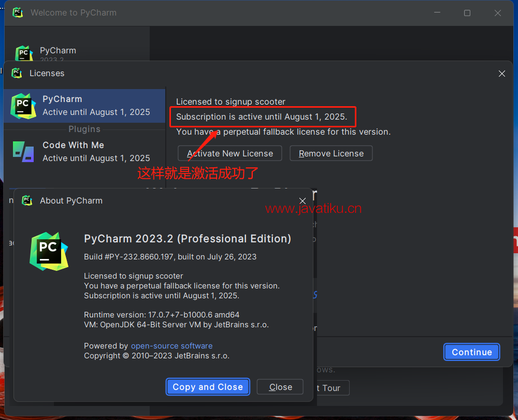Close the About PyCharm dialog with X
The image size is (518, 420).
coord(303,201)
